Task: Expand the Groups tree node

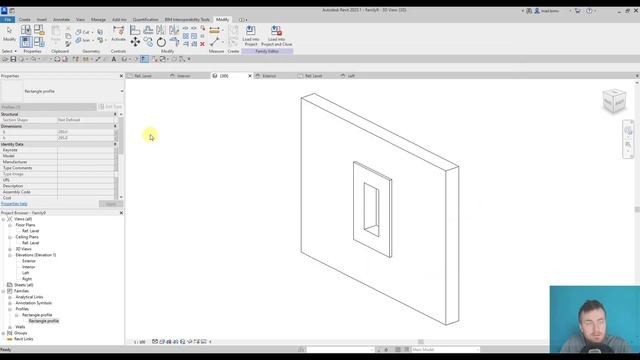Action: tap(4, 333)
